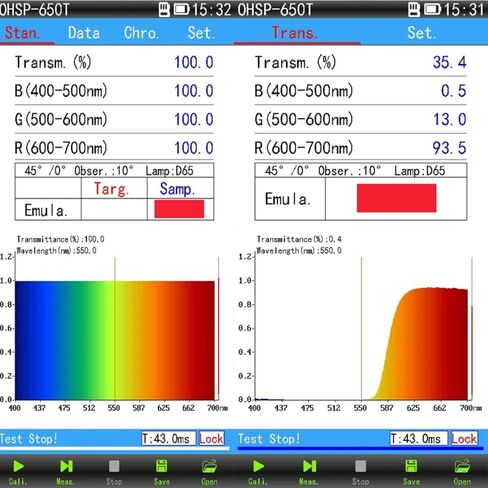Click Cali. play icon on right screen

[258, 466]
